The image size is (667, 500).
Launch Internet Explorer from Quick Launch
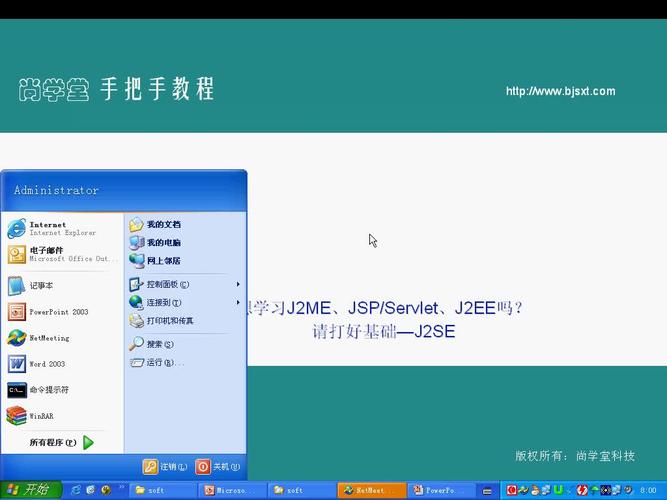[x=76, y=490]
